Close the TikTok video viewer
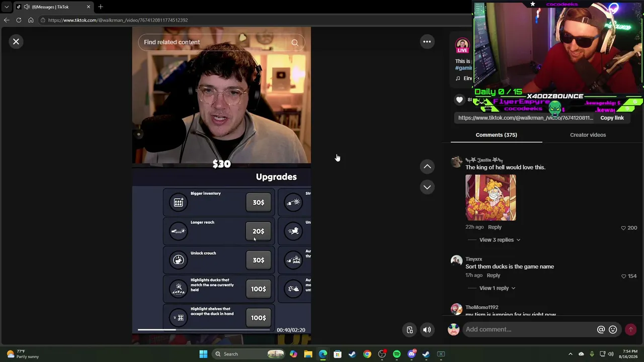 [x=16, y=42]
